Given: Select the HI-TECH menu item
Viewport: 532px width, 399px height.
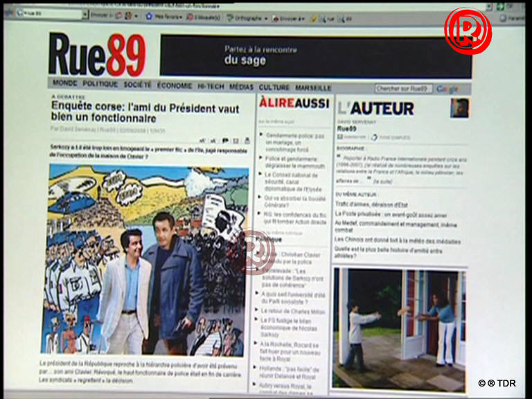Looking at the screenshot, I should pyautogui.click(x=211, y=87).
